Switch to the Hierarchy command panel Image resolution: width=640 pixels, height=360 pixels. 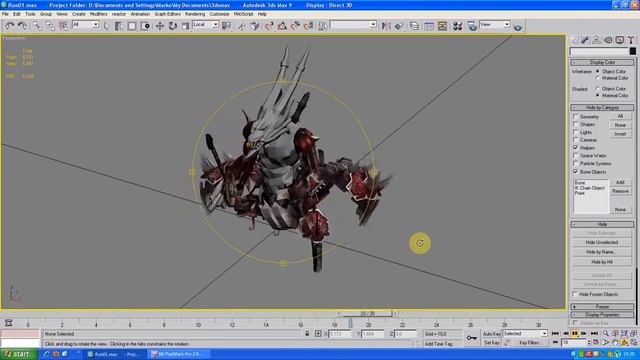[x=597, y=40]
